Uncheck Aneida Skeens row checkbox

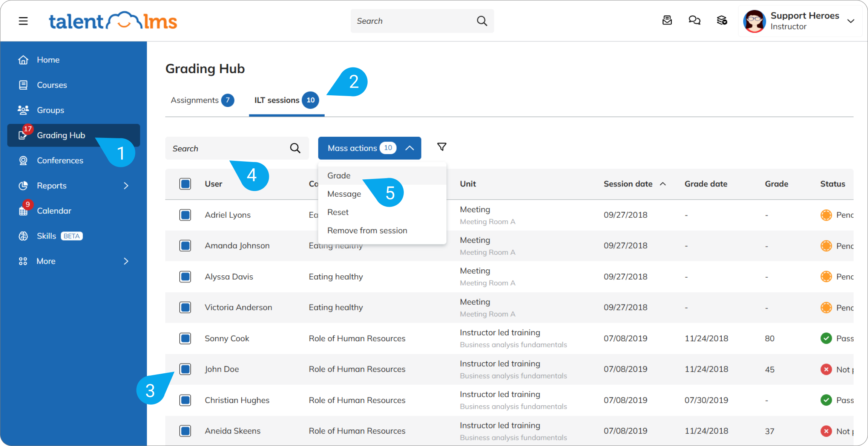(185, 431)
